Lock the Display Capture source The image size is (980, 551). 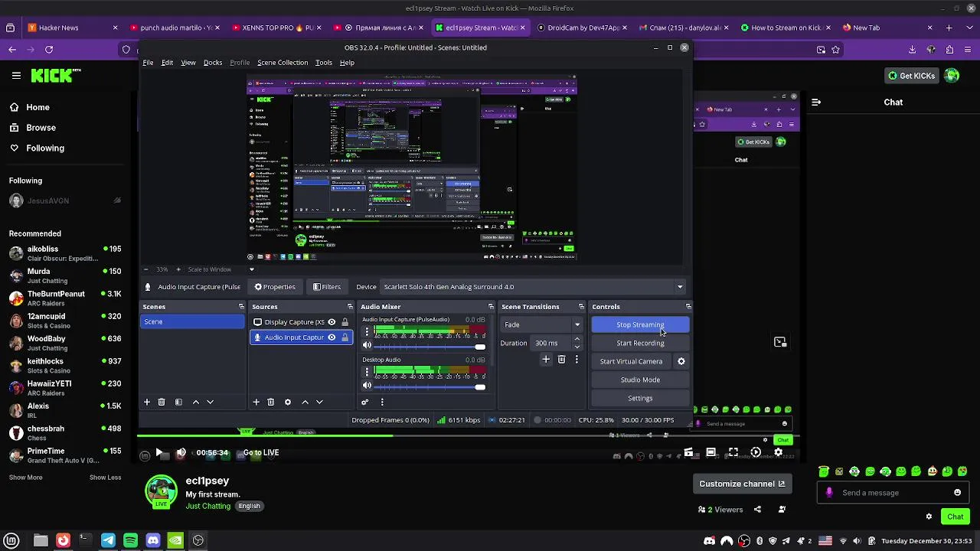tap(345, 322)
